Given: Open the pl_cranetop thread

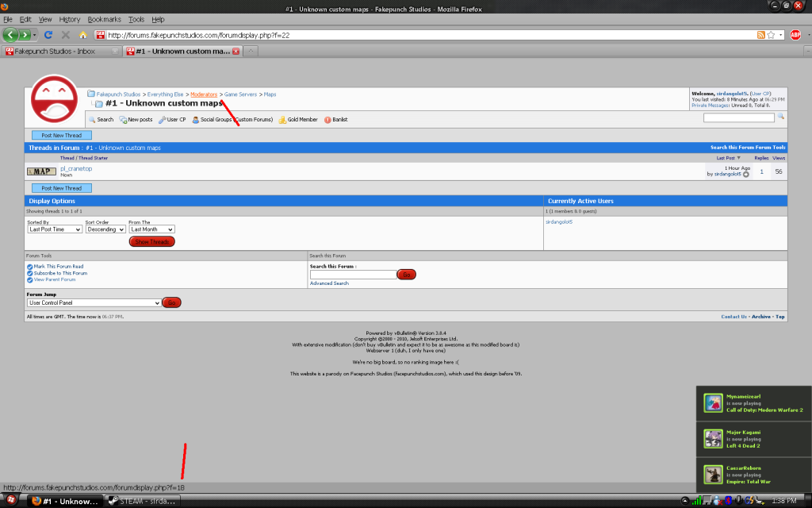Looking at the screenshot, I should coord(76,168).
